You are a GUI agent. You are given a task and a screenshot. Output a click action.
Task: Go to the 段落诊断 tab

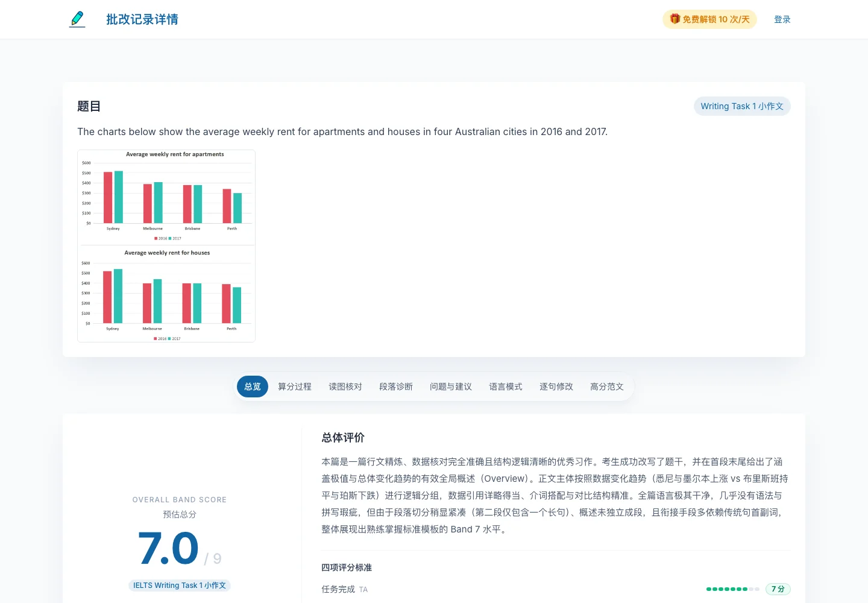coord(396,387)
